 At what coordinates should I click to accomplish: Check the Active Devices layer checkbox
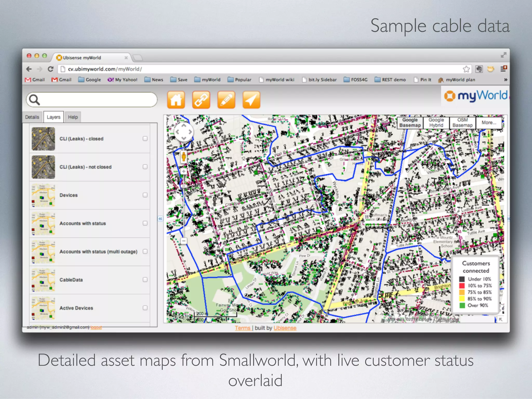(145, 308)
